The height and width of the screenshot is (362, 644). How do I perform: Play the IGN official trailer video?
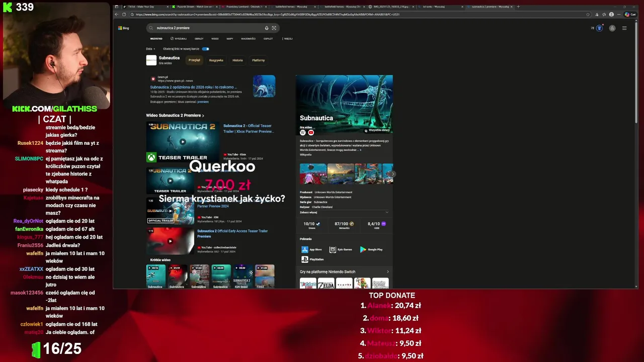coord(170,210)
